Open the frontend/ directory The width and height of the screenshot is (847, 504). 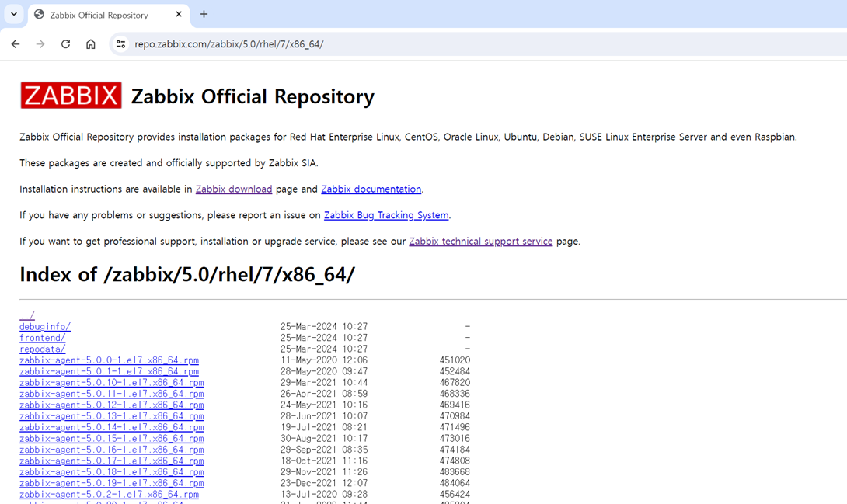[x=42, y=338]
